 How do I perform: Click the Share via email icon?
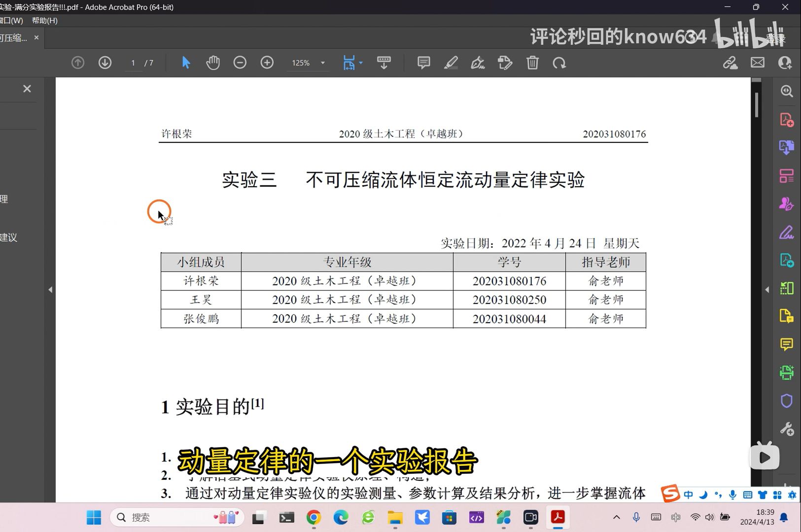tap(758, 63)
